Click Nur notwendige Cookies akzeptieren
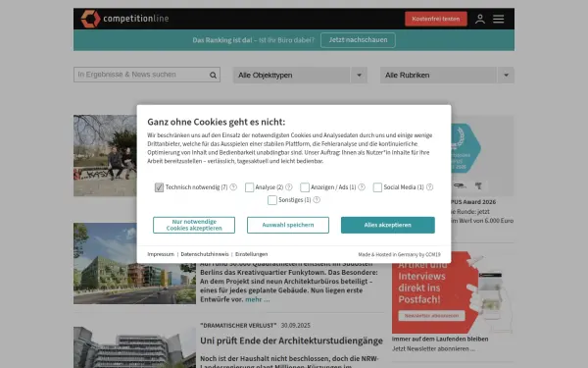This screenshot has width=588, height=368. coord(194,225)
